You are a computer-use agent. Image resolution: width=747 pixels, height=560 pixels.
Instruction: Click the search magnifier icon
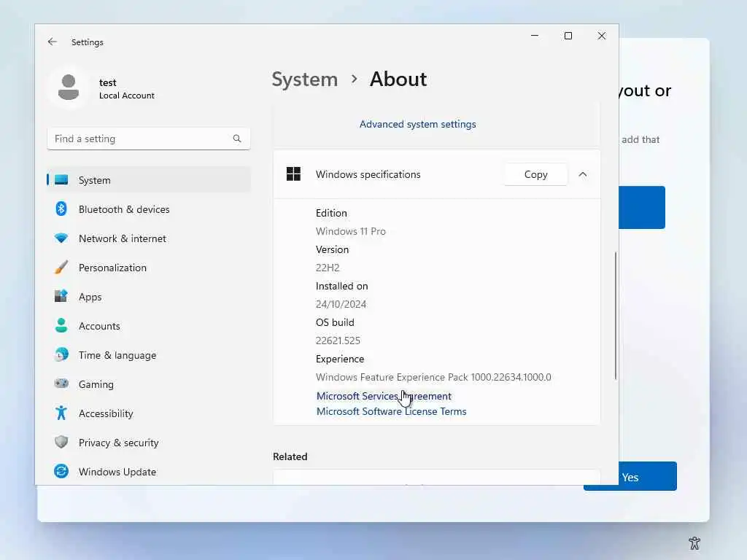click(237, 139)
